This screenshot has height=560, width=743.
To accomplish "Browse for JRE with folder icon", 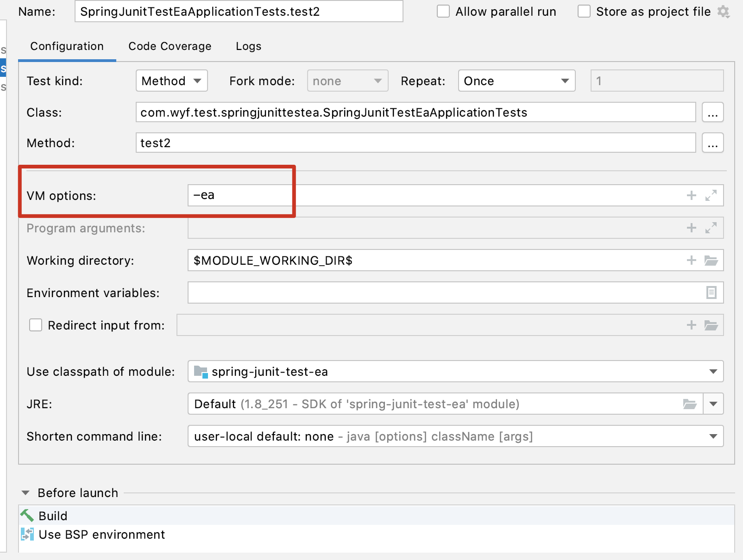I will click(x=690, y=404).
